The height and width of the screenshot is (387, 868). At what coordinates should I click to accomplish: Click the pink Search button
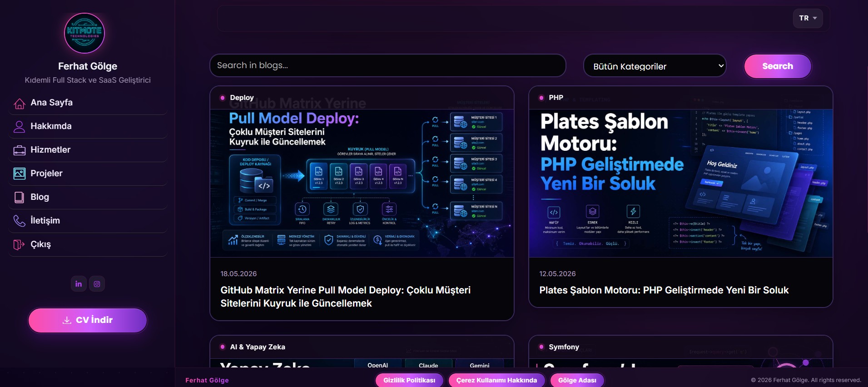778,66
